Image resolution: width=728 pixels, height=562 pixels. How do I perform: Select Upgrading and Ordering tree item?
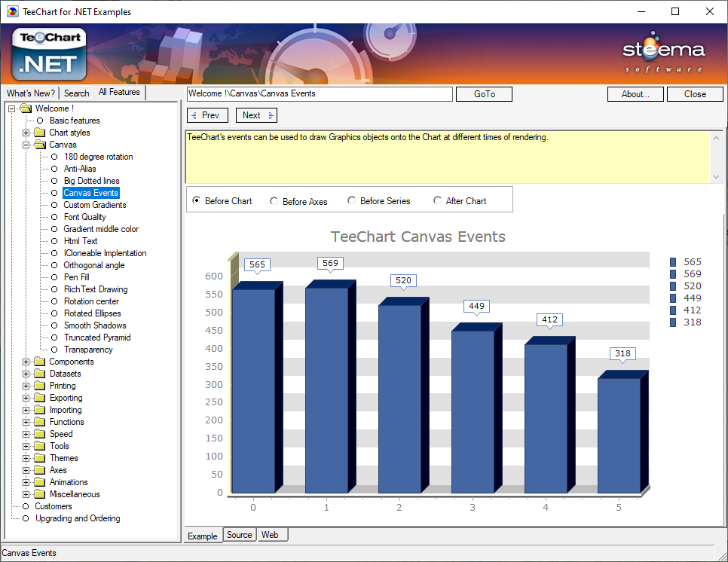coord(78,519)
